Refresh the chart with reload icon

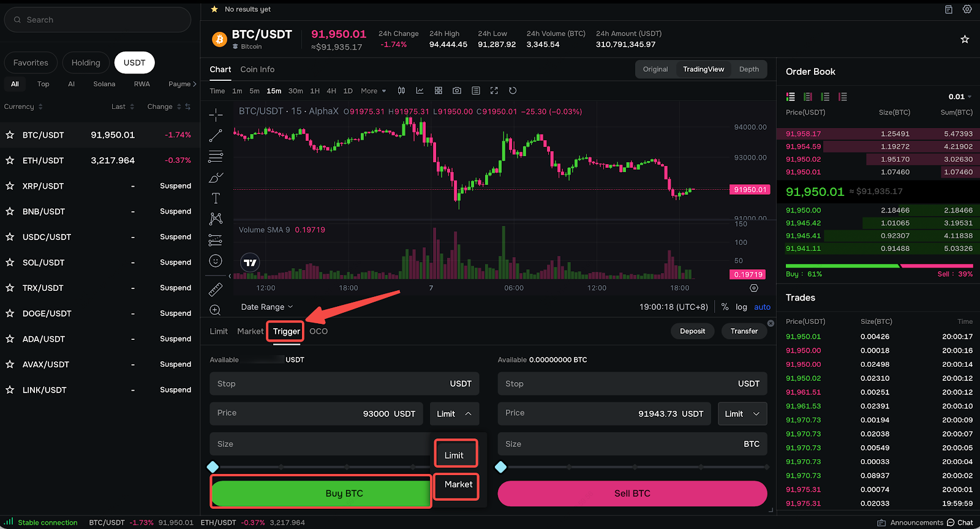pyautogui.click(x=513, y=91)
